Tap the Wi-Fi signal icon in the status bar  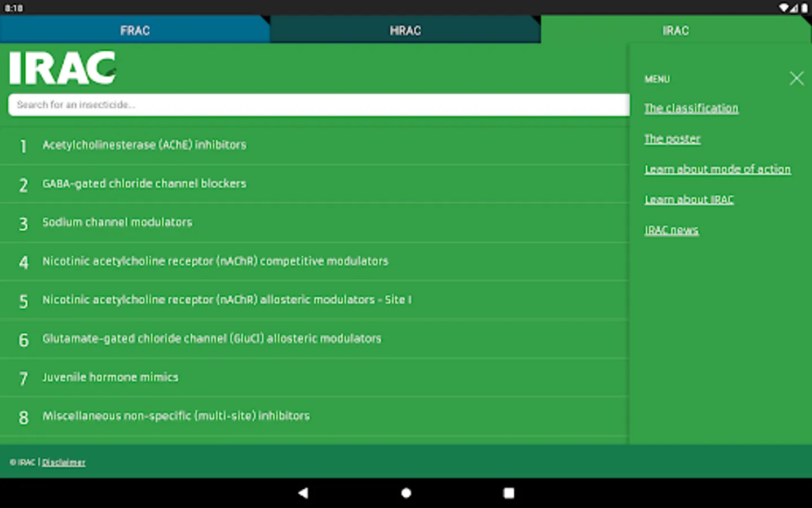point(784,8)
